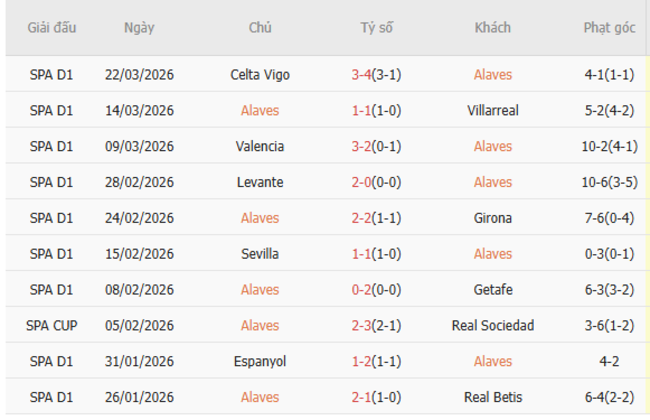
Task: Click the Giải đấu column header
Action: pyautogui.click(x=52, y=28)
